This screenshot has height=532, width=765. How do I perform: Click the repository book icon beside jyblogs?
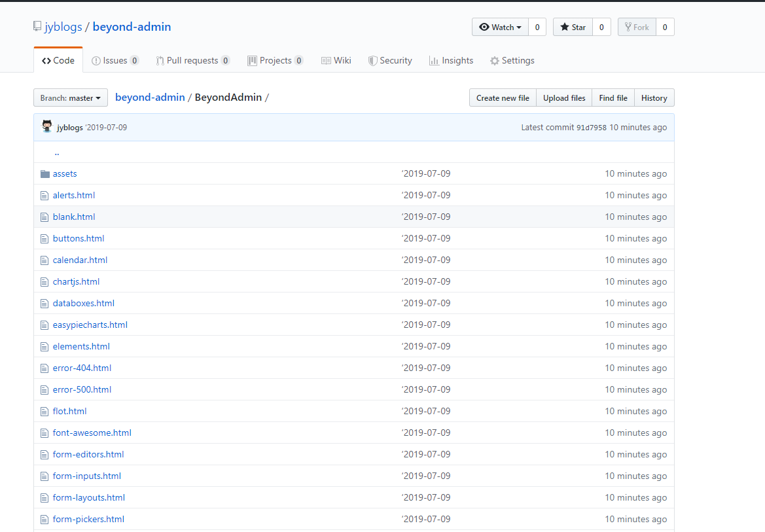tap(37, 26)
